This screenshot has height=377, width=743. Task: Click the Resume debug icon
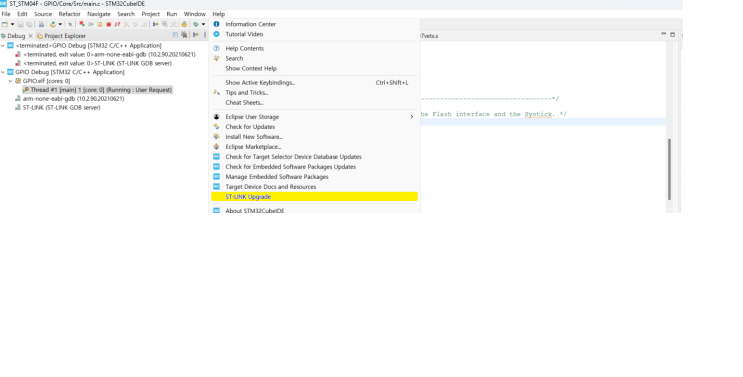[91, 24]
